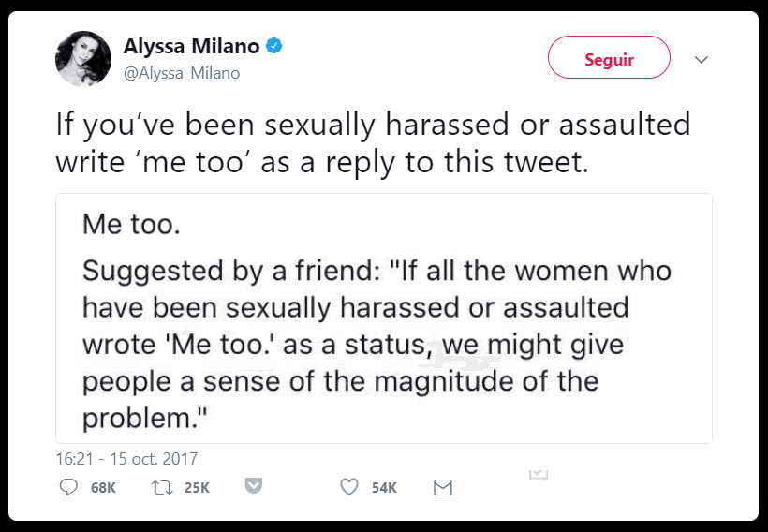Screen dimensions: 768x532
Task: Click the faint icon below the quoted image
Action: [538, 473]
